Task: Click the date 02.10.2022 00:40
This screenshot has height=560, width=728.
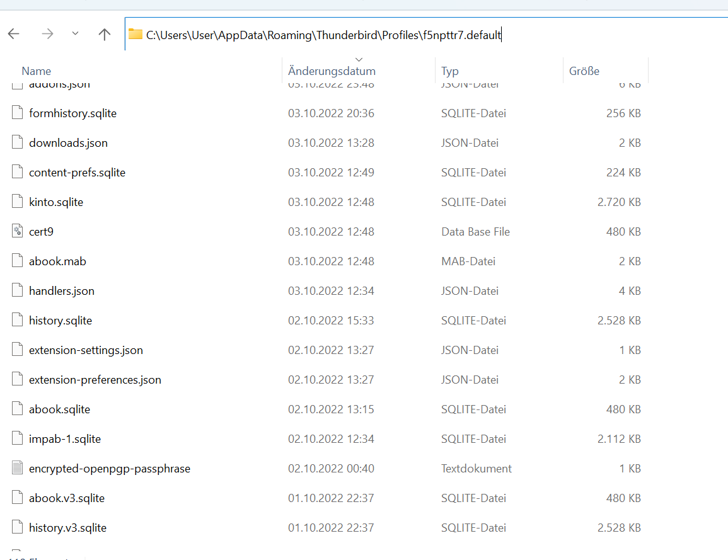Action: pos(331,469)
